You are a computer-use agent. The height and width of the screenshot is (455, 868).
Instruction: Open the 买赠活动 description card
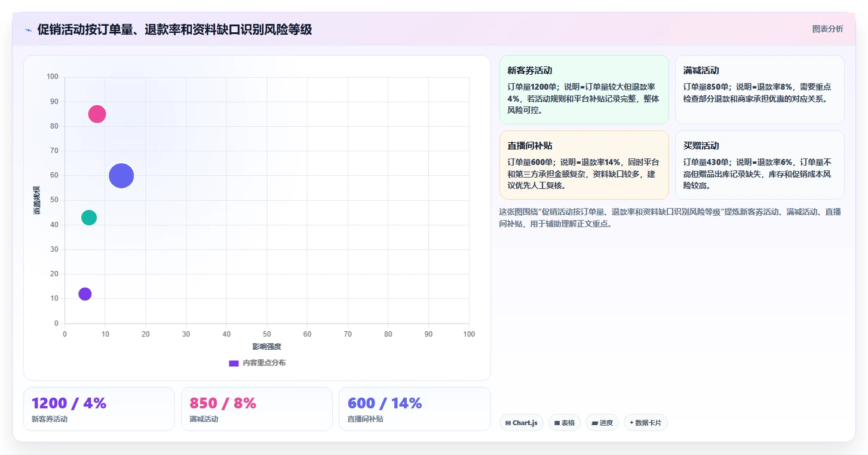click(x=760, y=165)
